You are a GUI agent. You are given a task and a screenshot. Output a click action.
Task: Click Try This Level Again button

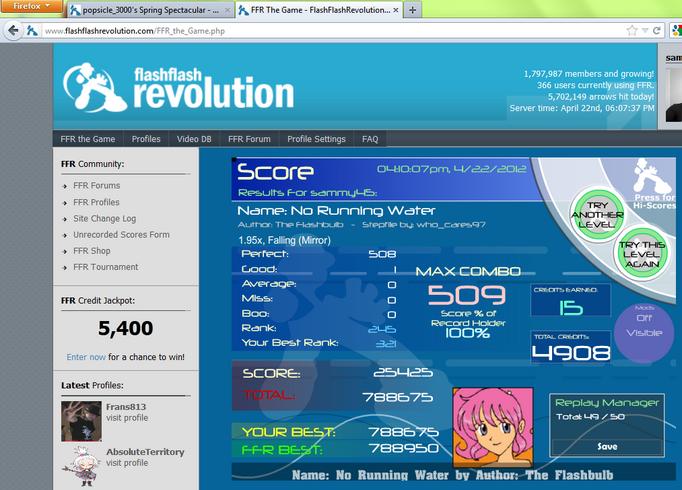click(x=642, y=254)
